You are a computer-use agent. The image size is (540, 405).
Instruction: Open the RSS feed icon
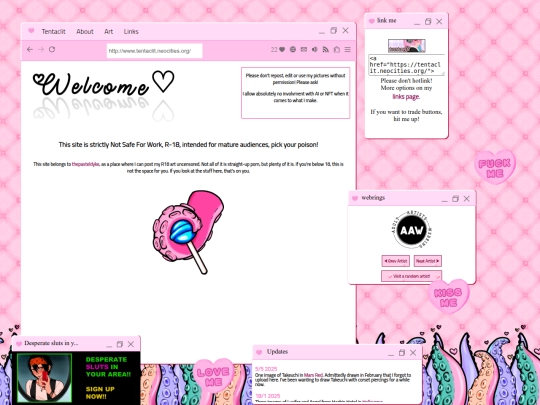point(325,50)
